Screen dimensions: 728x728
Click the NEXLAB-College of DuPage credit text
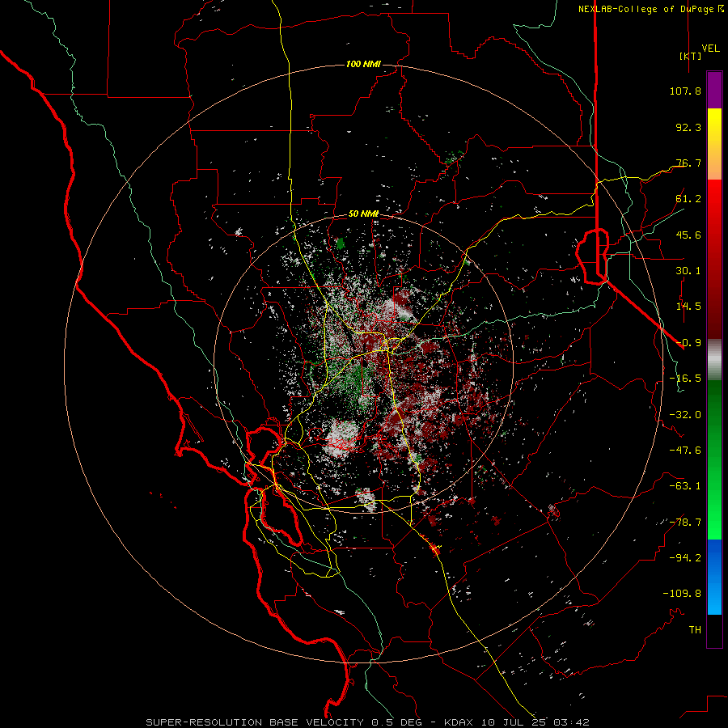click(650, 9)
